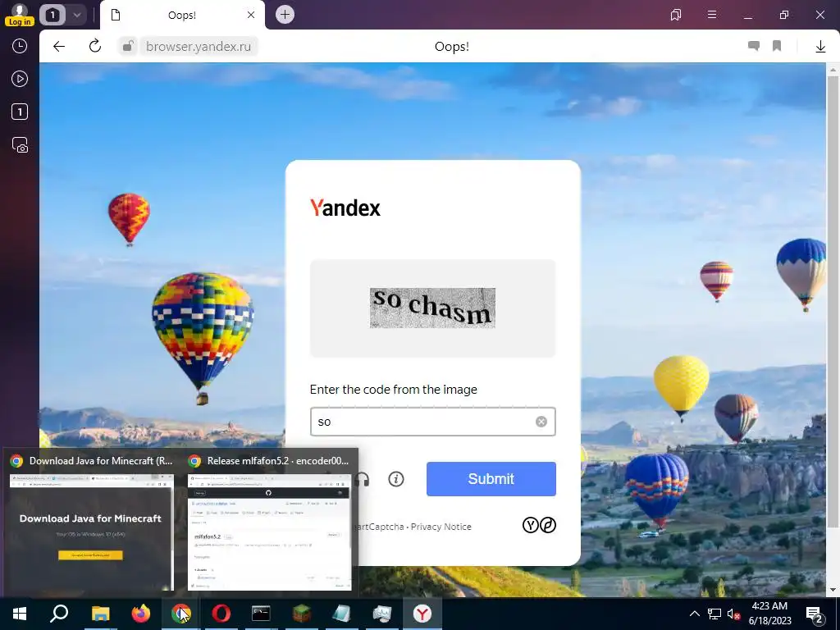840x630 pixels.
Task: Bookmark this page
Action: click(777, 46)
